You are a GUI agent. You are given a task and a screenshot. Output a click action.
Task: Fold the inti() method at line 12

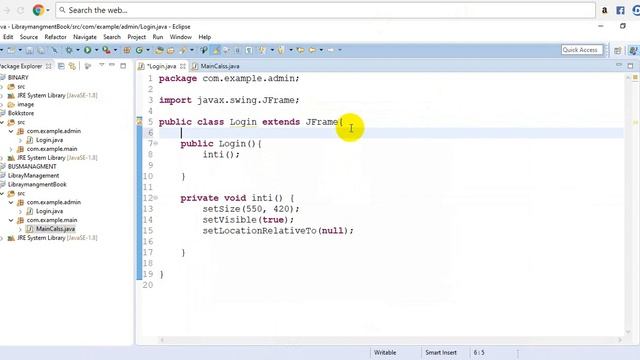(x=156, y=198)
